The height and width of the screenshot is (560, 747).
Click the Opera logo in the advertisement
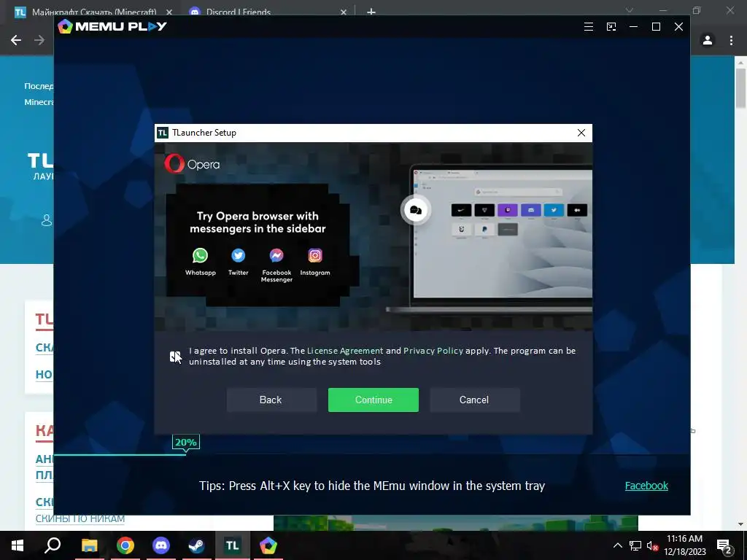coord(192,164)
